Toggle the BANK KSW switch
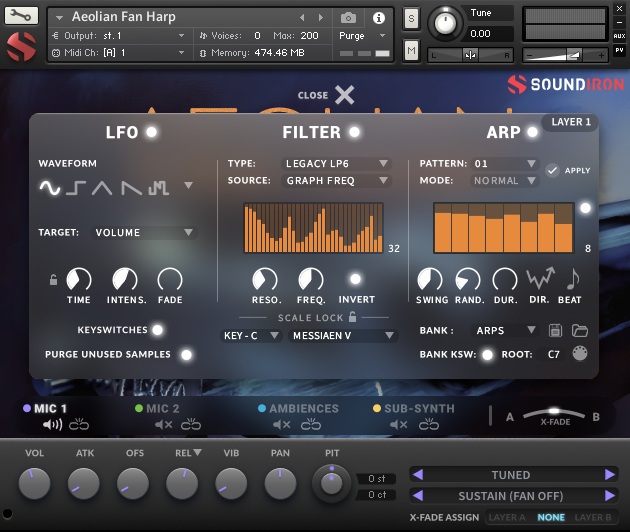Image resolution: width=630 pixels, height=532 pixels. 487,354
